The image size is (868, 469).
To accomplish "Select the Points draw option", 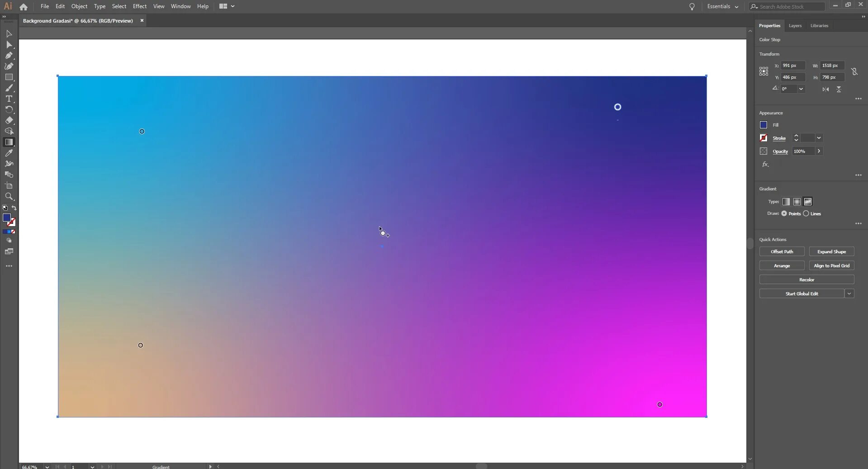I will click(784, 213).
